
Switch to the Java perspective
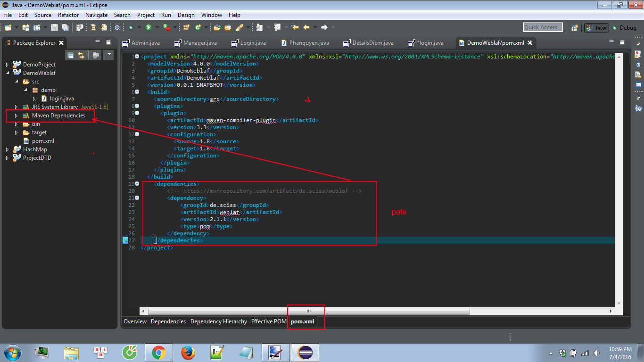tap(596, 28)
